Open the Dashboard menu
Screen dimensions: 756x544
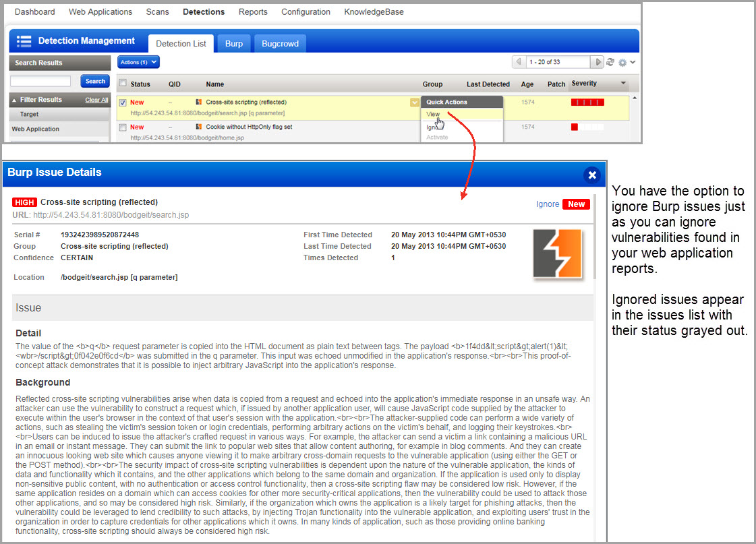pos(34,12)
